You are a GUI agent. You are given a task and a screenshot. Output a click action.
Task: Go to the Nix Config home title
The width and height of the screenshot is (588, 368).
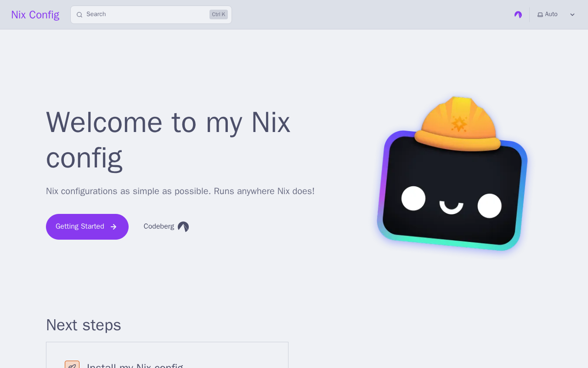35,15
